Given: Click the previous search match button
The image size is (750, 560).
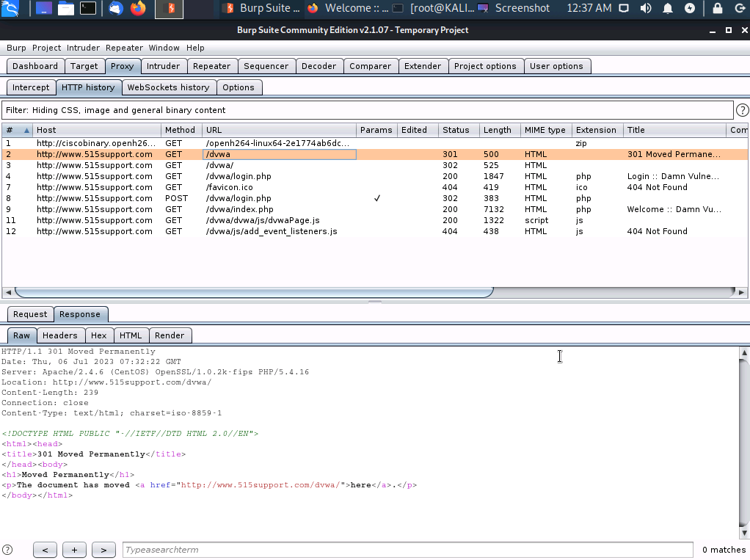Looking at the screenshot, I should (45, 549).
